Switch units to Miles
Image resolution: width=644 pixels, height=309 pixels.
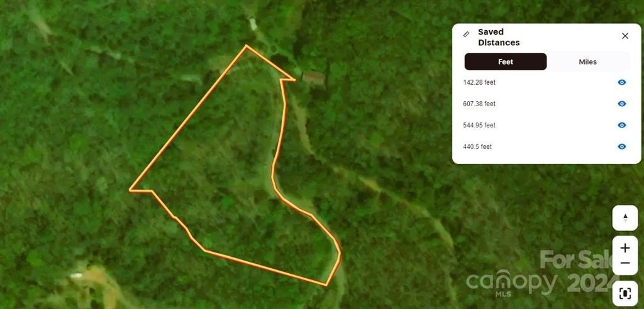(x=588, y=62)
